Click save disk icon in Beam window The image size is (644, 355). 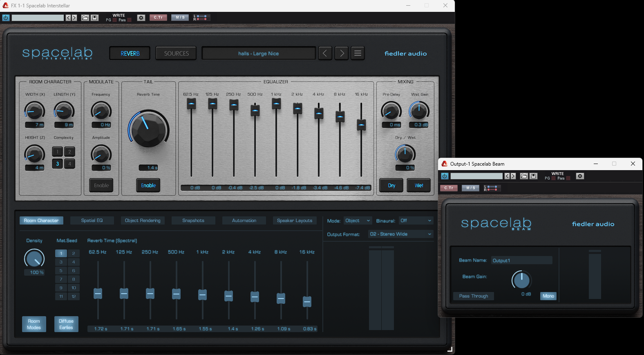[533, 176]
